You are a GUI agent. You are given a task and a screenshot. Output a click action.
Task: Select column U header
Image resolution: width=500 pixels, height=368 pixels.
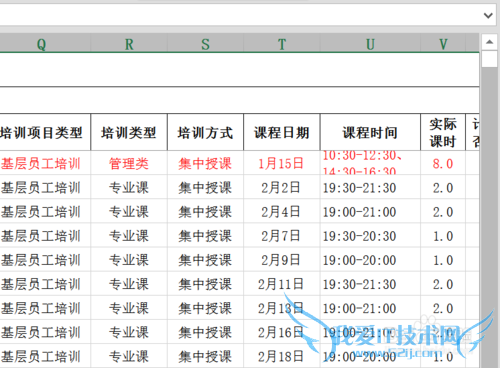(x=370, y=44)
